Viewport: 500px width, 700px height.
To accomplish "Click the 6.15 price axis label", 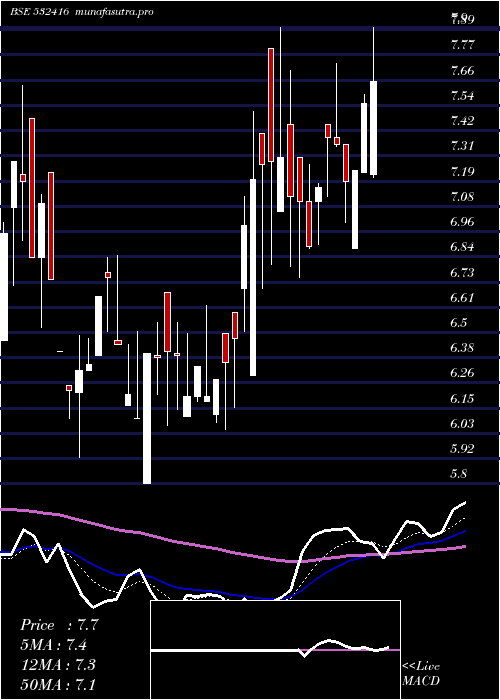I will (462, 398).
